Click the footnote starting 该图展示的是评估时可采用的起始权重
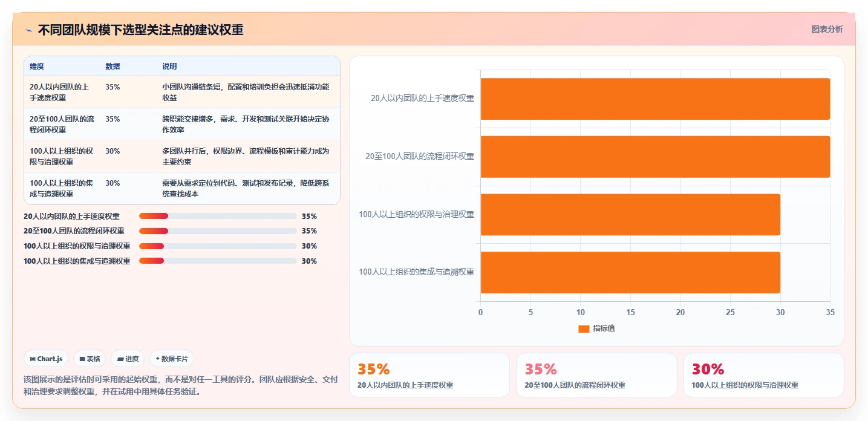Viewport: 868px width, 421px height. pyautogui.click(x=181, y=385)
